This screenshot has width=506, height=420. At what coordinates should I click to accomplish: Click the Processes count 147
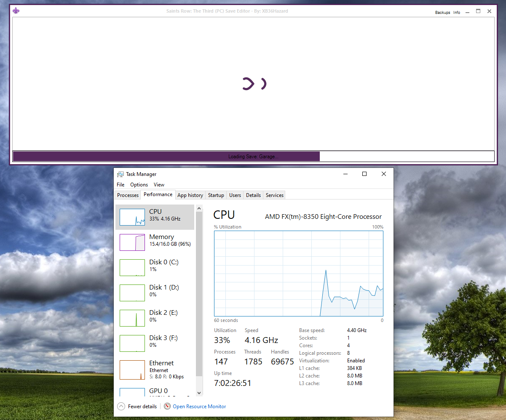point(221,362)
